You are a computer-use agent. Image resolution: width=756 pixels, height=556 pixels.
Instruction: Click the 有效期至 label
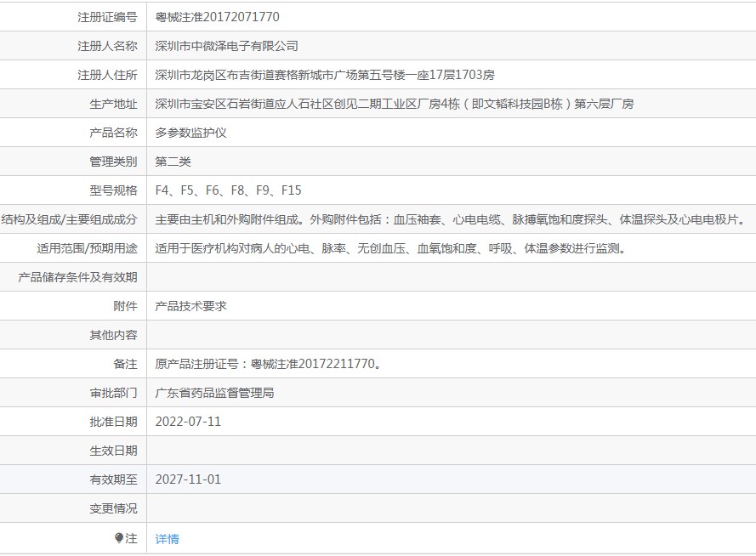click(x=113, y=479)
